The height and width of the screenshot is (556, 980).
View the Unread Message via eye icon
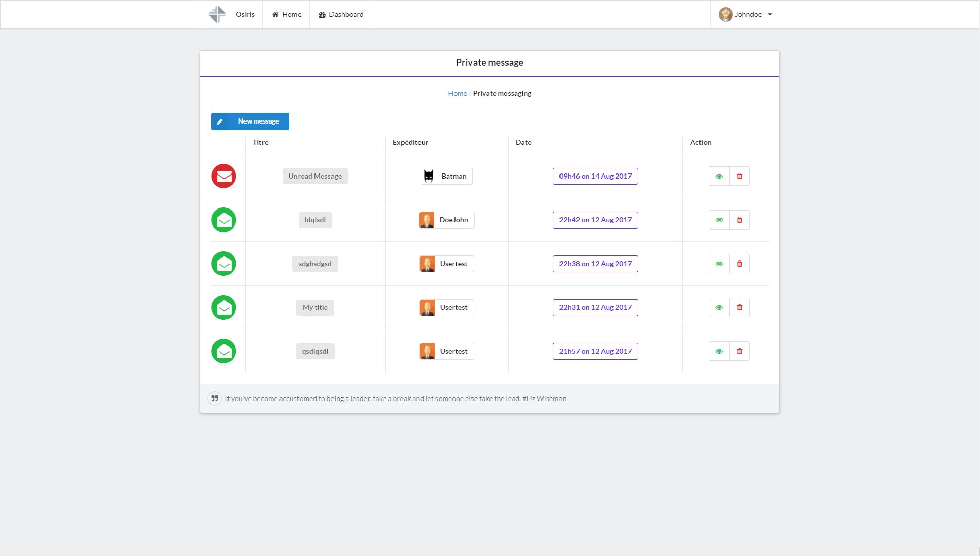(x=719, y=176)
